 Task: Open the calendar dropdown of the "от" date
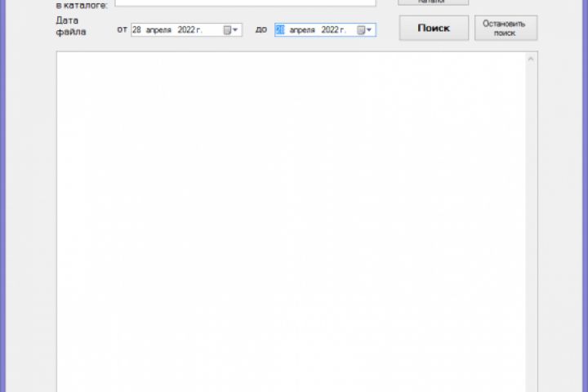click(x=230, y=30)
